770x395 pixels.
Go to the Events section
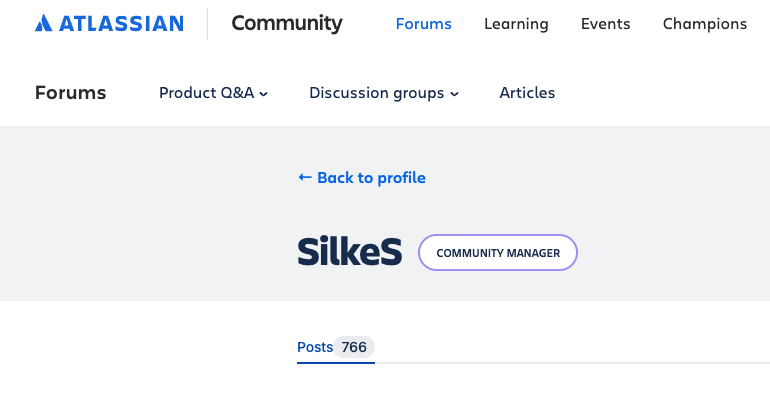pos(605,24)
